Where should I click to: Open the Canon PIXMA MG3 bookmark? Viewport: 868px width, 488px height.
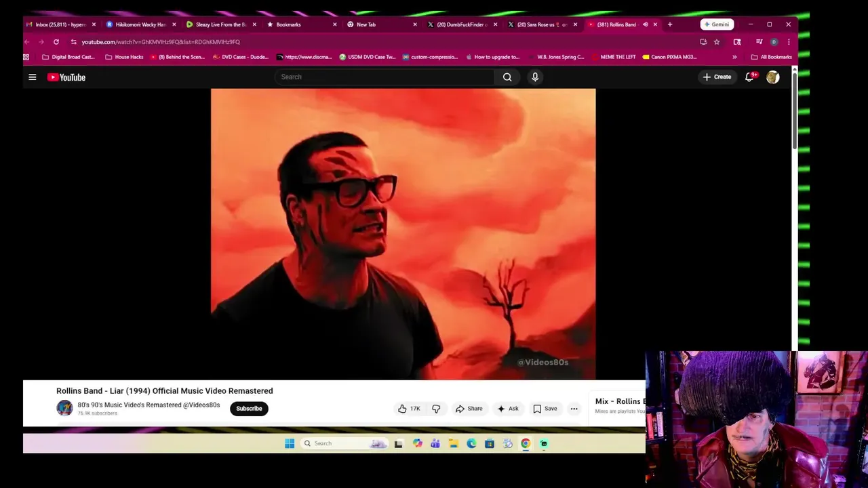670,57
